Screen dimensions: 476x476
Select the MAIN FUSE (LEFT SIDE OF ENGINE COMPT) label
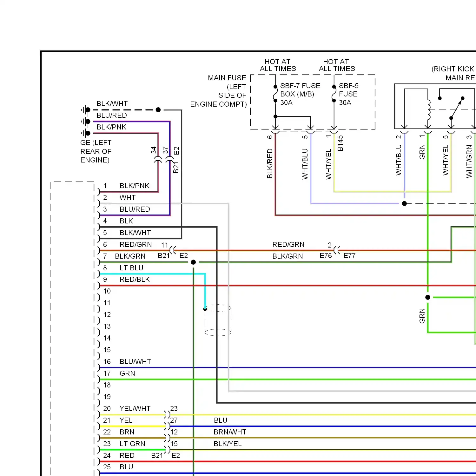[218, 91]
